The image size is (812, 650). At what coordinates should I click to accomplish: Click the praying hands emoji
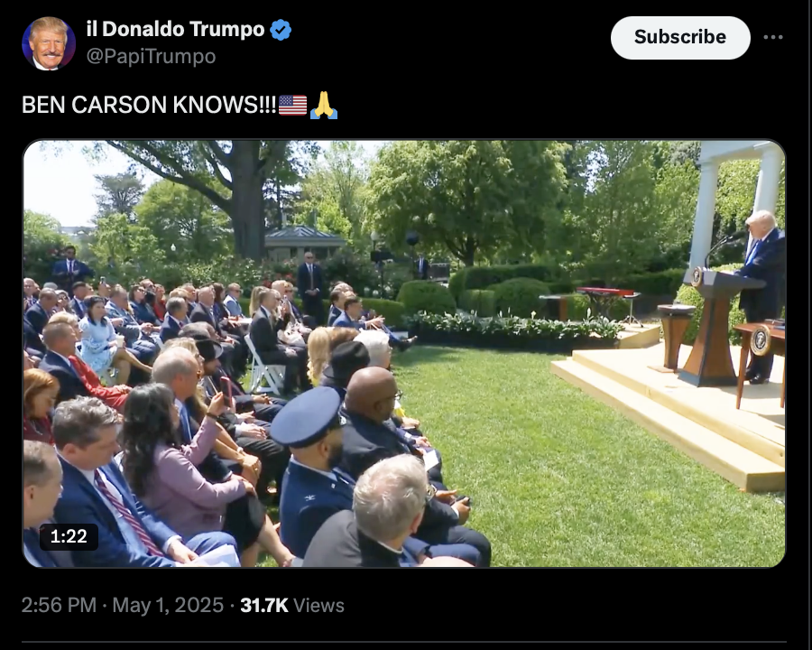pyautogui.click(x=324, y=106)
